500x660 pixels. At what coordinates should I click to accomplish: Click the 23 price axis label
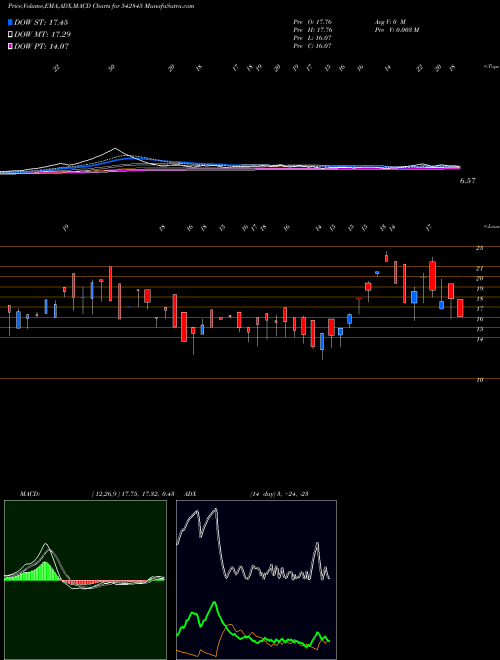(x=479, y=248)
